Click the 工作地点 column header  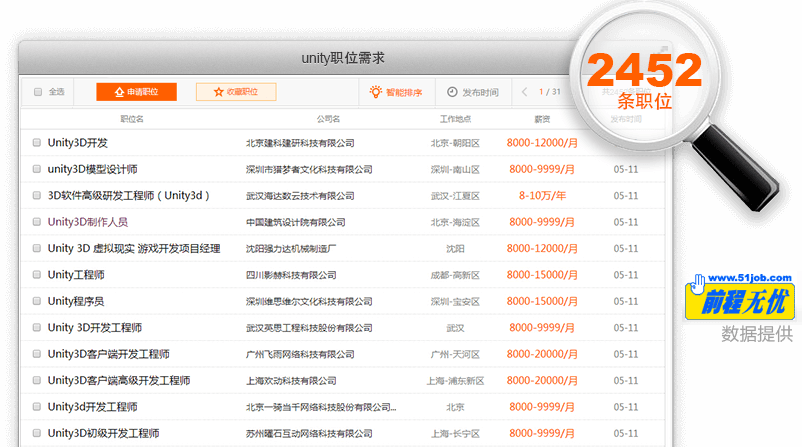point(455,119)
